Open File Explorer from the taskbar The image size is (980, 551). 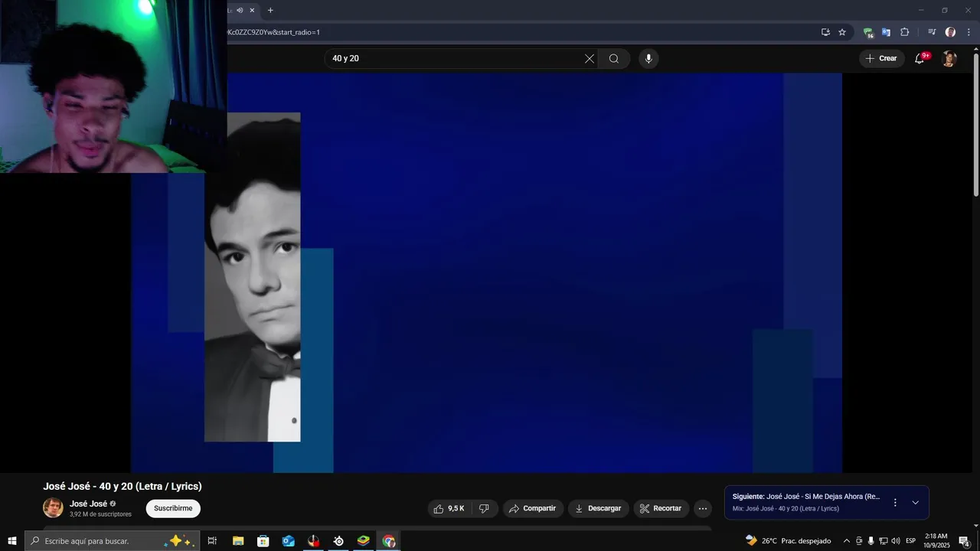click(238, 541)
